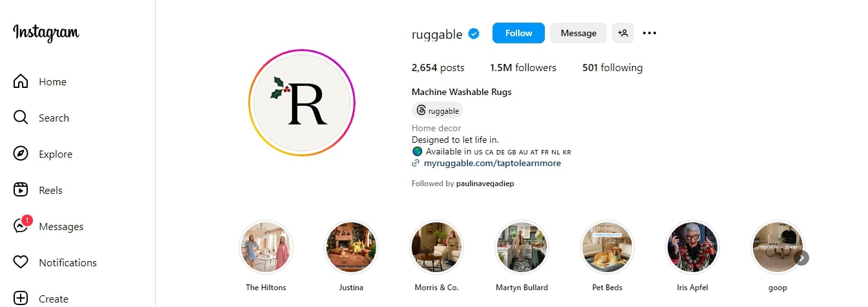Click the Message button
This screenshot has width=868, height=307.
(578, 33)
